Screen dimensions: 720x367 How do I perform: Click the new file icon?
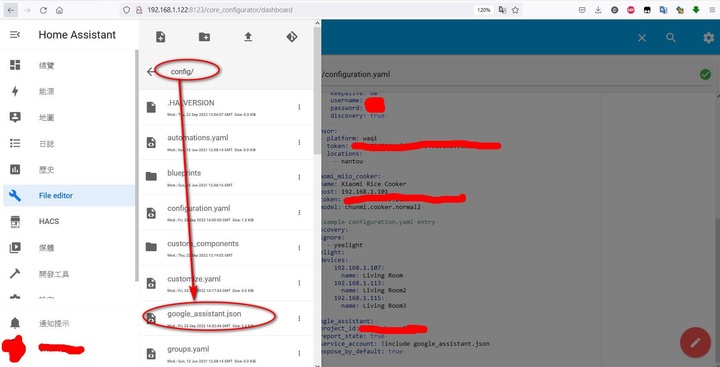point(160,37)
